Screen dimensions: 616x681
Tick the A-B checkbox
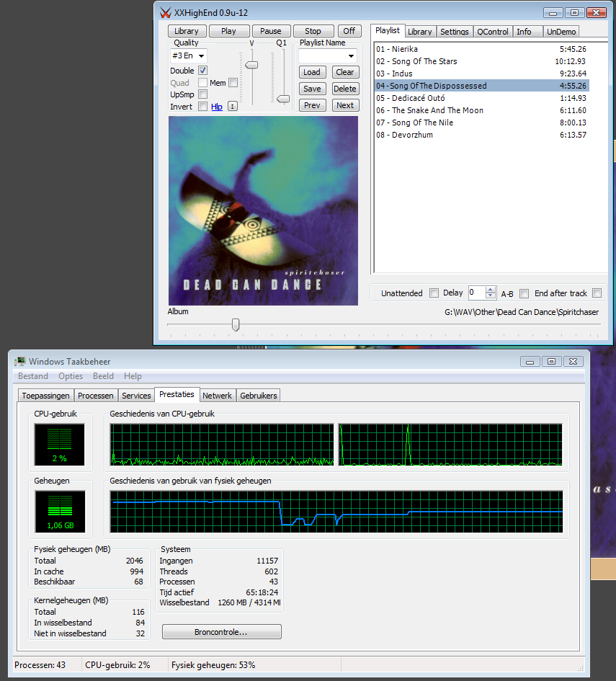[x=524, y=293]
